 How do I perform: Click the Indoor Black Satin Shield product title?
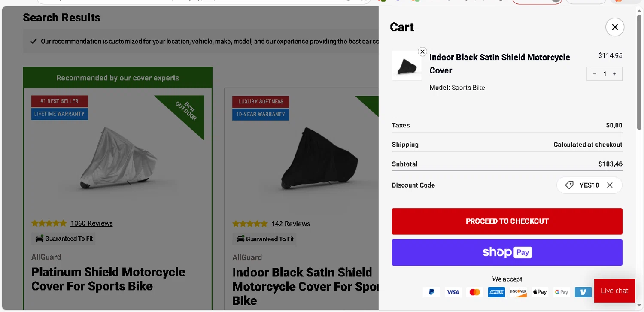[x=305, y=286]
